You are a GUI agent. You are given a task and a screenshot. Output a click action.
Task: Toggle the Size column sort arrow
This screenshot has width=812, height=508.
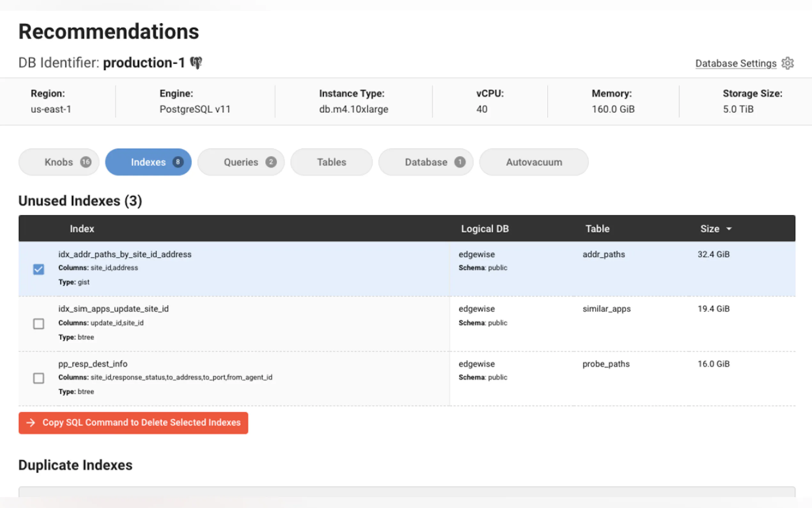coord(729,229)
